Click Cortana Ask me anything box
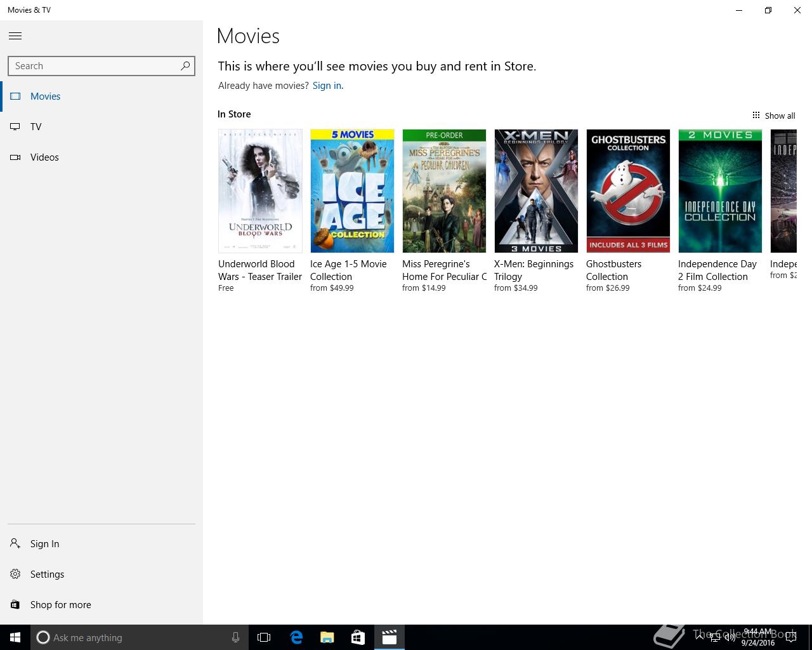 coord(138,637)
